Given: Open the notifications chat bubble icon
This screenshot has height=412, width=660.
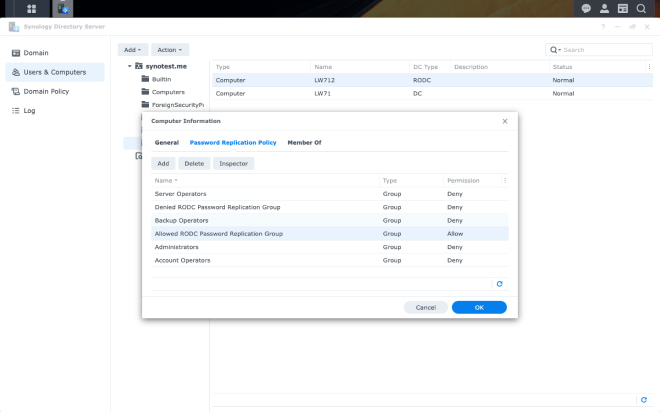Looking at the screenshot, I should (x=587, y=8).
